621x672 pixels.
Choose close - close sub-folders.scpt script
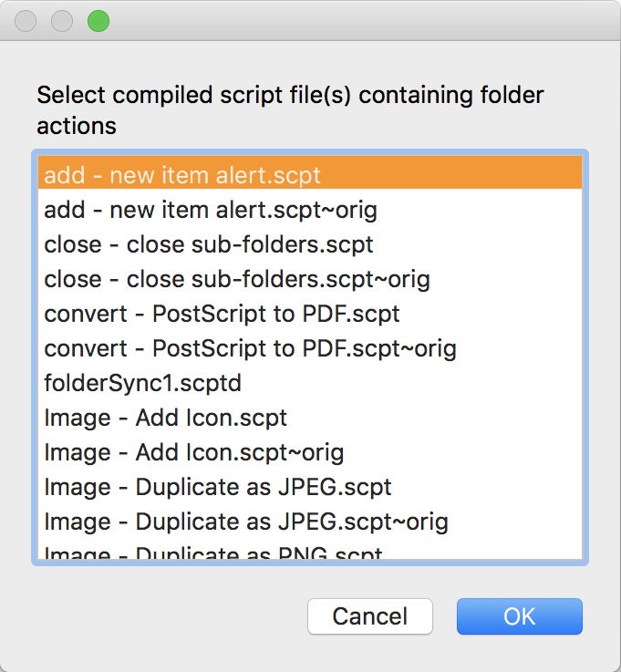pyautogui.click(x=209, y=245)
